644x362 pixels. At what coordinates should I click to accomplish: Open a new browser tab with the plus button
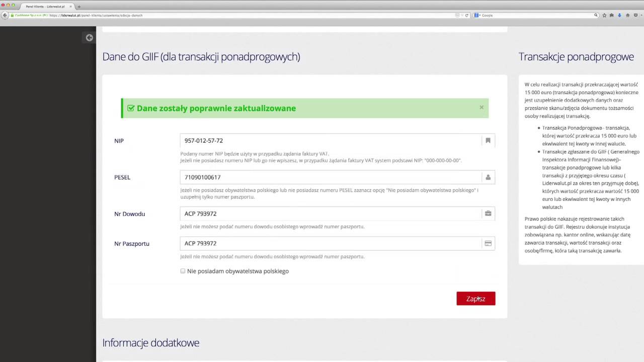79,7
